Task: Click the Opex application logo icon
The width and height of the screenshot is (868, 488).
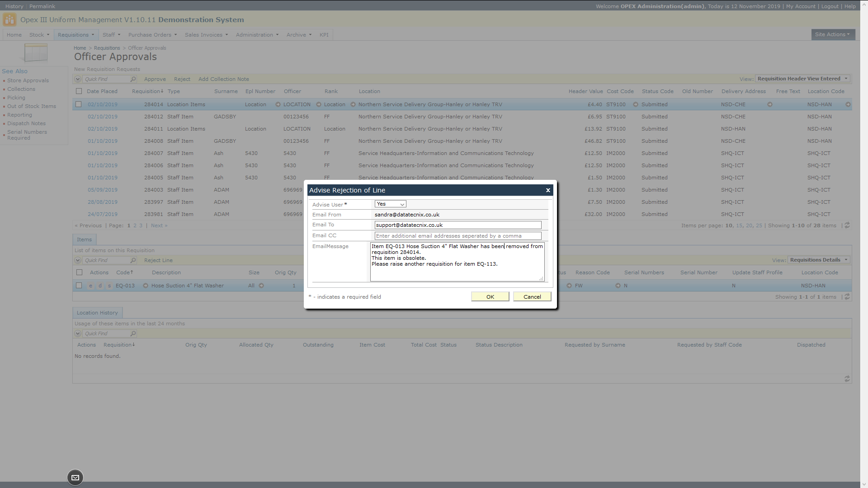Action: coord(9,20)
